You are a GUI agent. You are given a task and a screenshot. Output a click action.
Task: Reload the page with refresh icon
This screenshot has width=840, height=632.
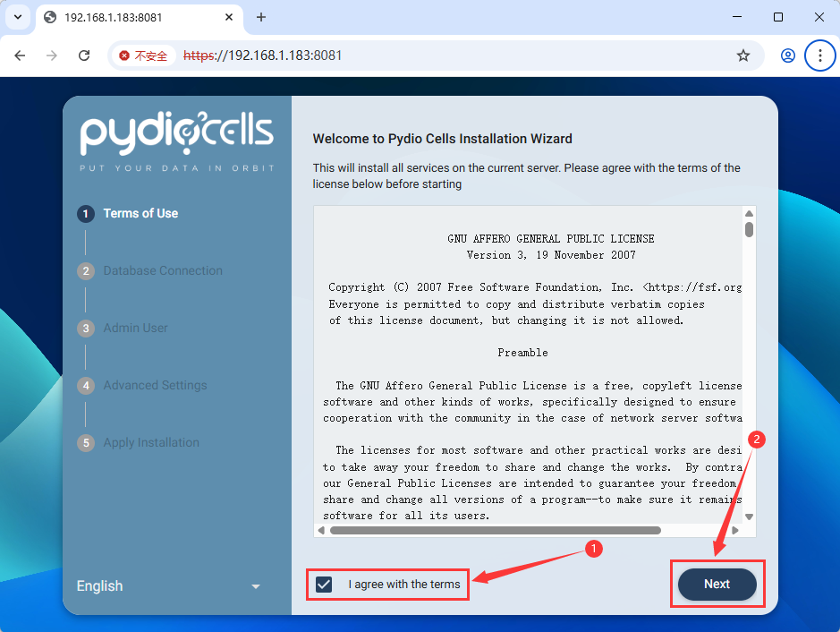coord(84,56)
